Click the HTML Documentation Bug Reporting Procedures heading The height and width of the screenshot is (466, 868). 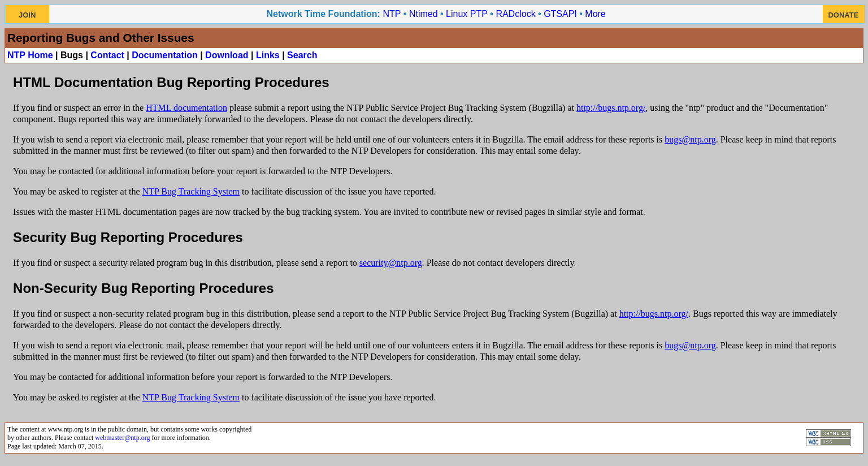(171, 83)
